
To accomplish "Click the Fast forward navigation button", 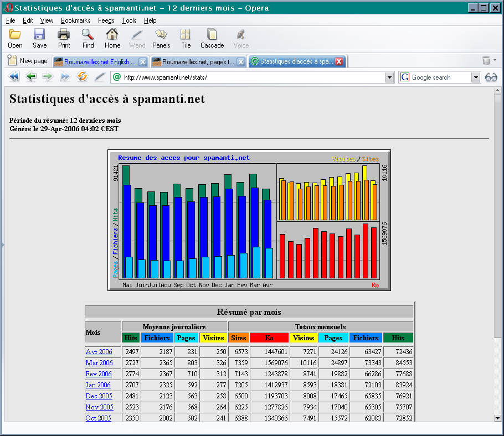I will 65,77.
